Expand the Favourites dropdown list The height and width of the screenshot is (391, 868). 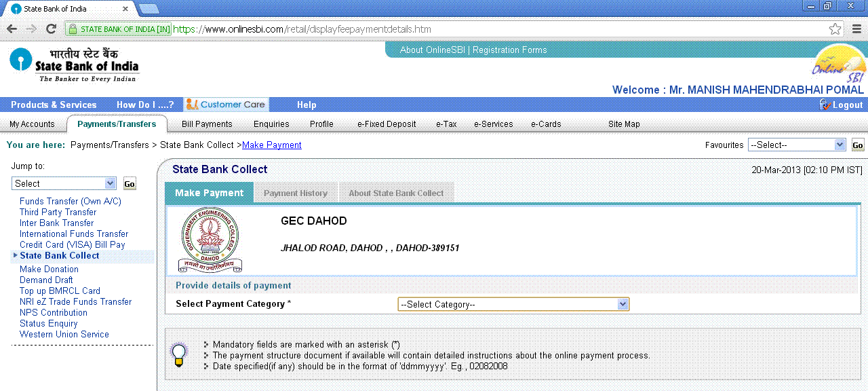(796, 145)
